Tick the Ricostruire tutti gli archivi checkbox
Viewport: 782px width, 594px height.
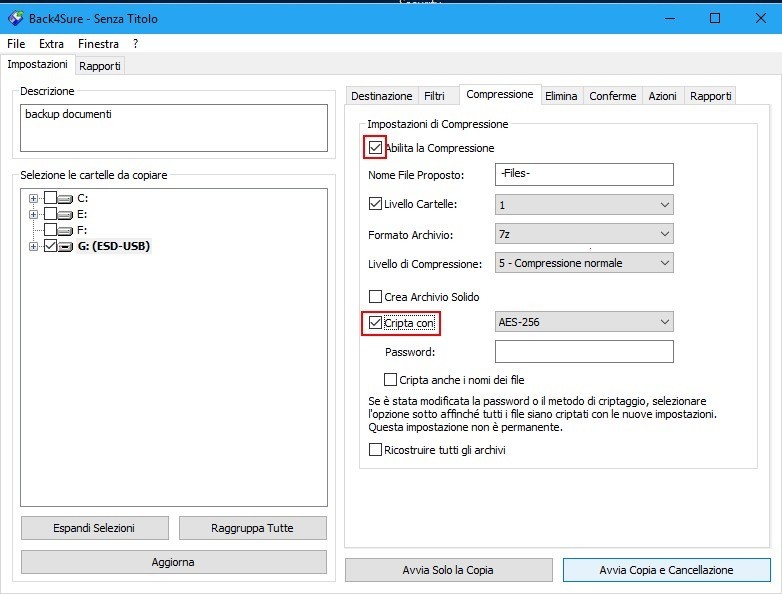click(375, 450)
